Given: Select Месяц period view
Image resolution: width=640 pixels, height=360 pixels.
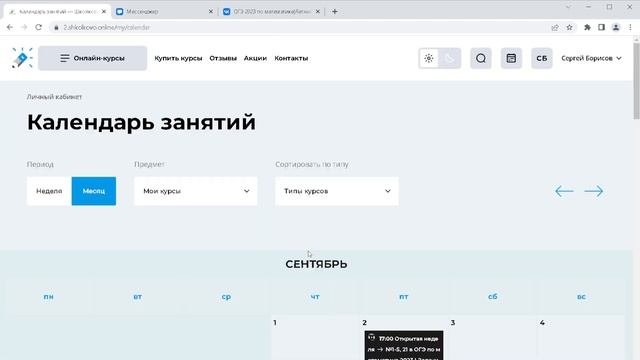Looking at the screenshot, I should click(94, 191).
